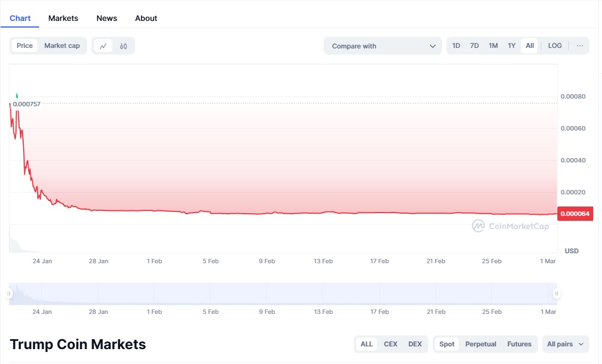Screen dimensions: 602x364
Task: Select Perpetual market type
Action: coord(481,344)
